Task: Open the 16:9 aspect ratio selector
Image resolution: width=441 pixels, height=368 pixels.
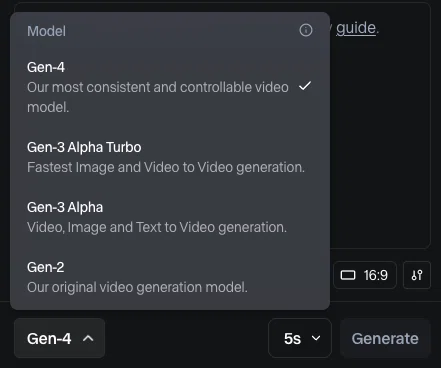Action: coord(365,275)
